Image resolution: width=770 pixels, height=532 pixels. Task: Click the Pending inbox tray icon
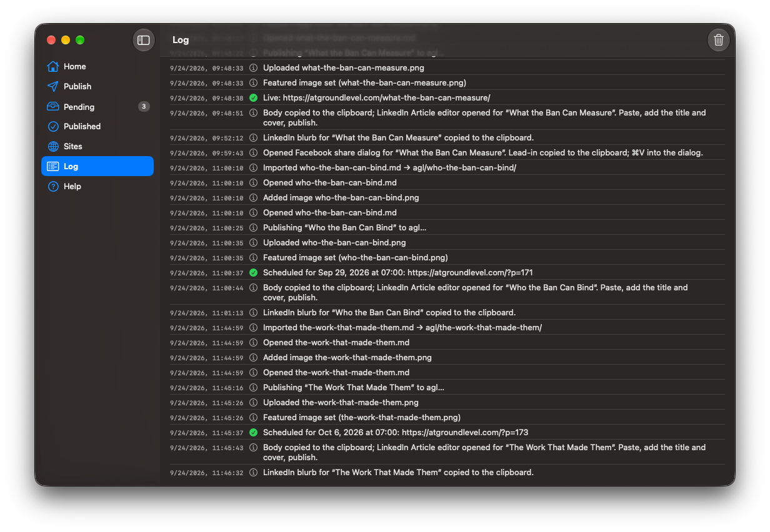[x=53, y=107]
